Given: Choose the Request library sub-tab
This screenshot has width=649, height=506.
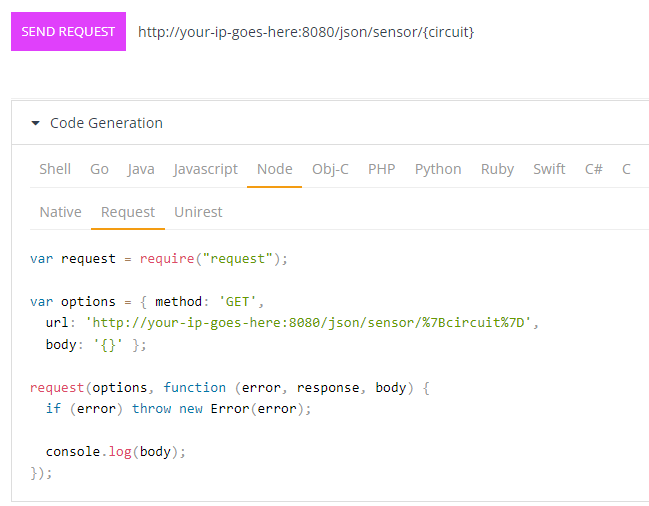Looking at the screenshot, I should (128, 212).
